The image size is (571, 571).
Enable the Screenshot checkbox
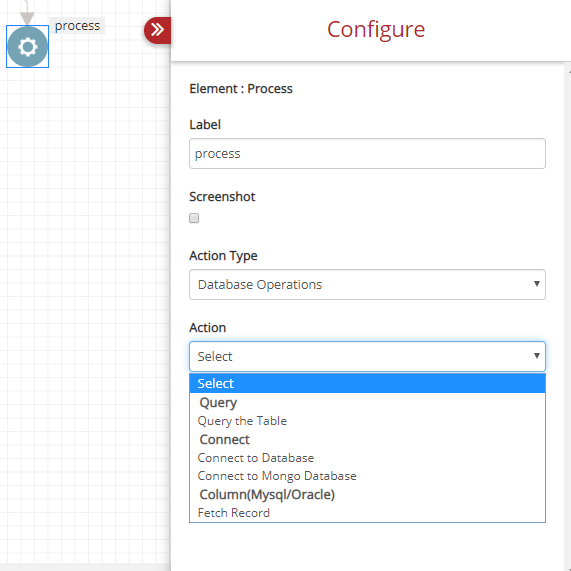coord(194,218)
